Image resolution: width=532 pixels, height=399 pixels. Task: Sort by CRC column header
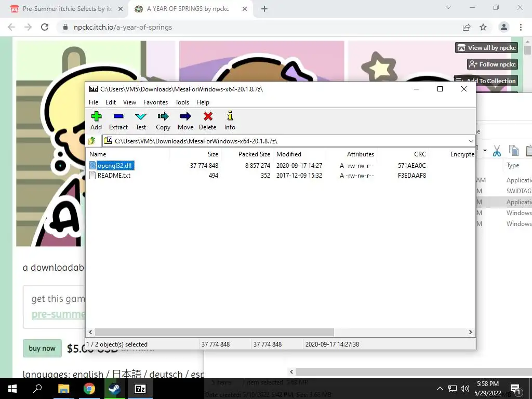pyautogui.click(x=403, y=154)
